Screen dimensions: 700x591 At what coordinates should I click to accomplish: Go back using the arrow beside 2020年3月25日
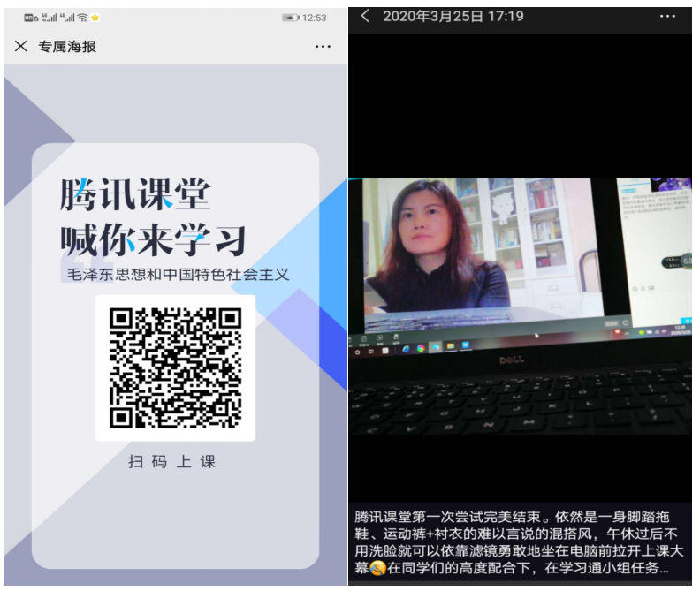[365, 17]
